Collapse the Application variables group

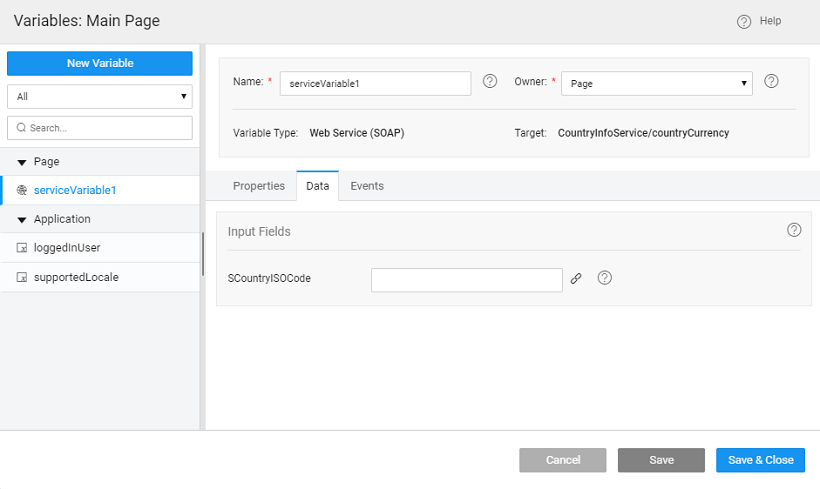[x=22, y=220]
